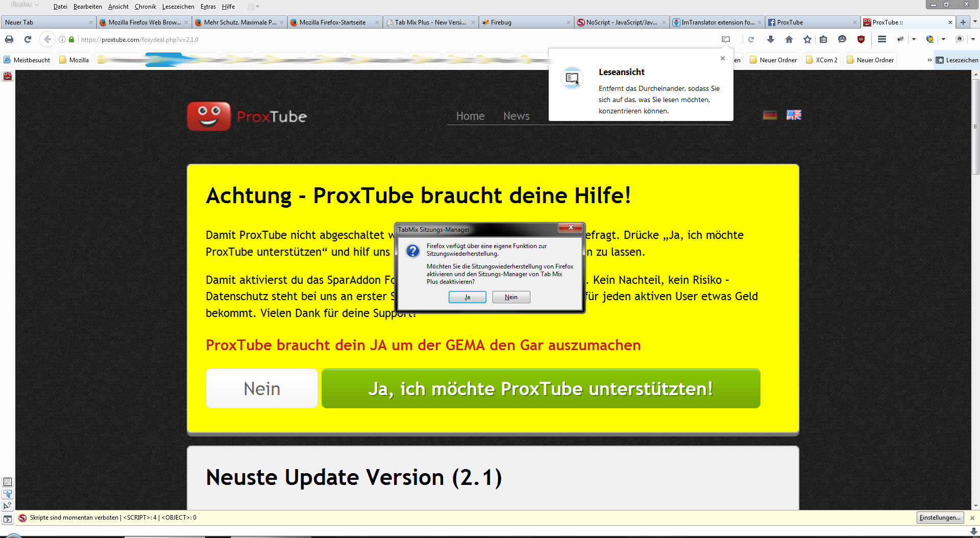Open the Lesezeichen bookmarks toolbar button
980x538 pixels.
click(x=957, y=60)
